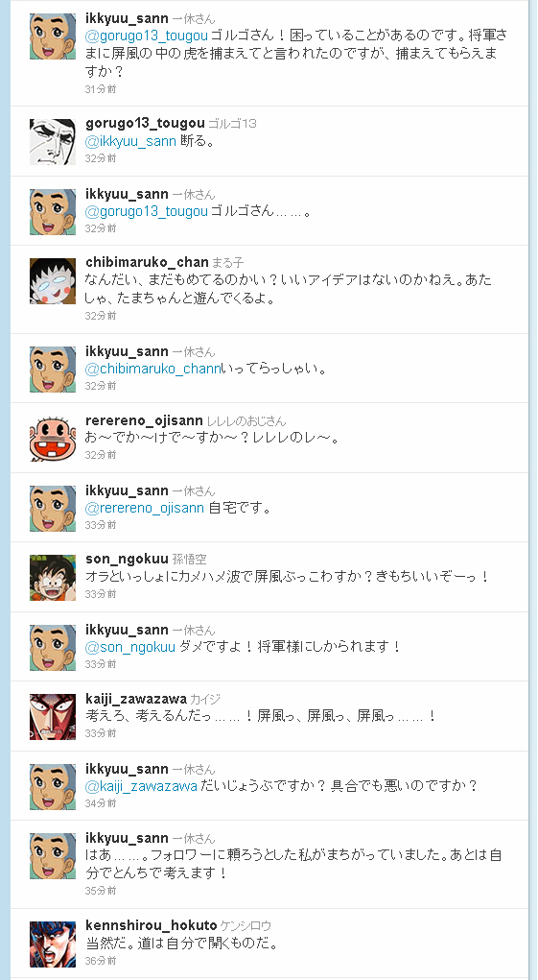Open rerereno_ojisann's avatar image

[53, 439]
